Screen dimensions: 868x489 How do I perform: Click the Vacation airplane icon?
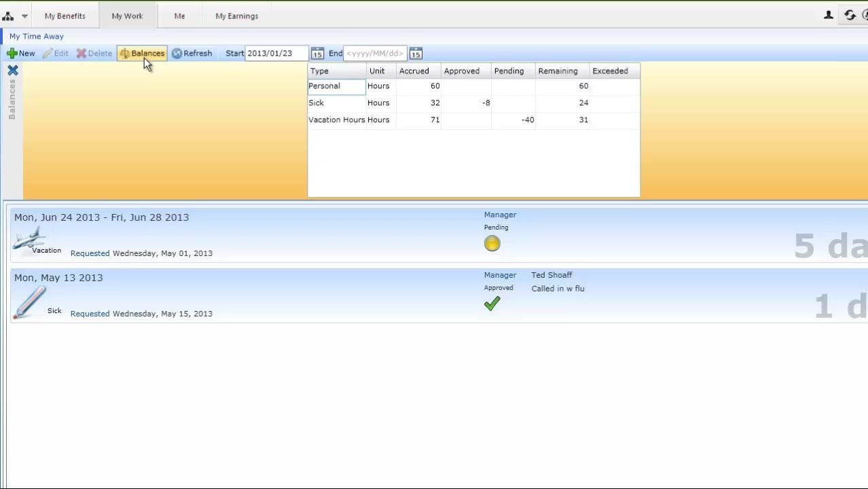(29, 240)
